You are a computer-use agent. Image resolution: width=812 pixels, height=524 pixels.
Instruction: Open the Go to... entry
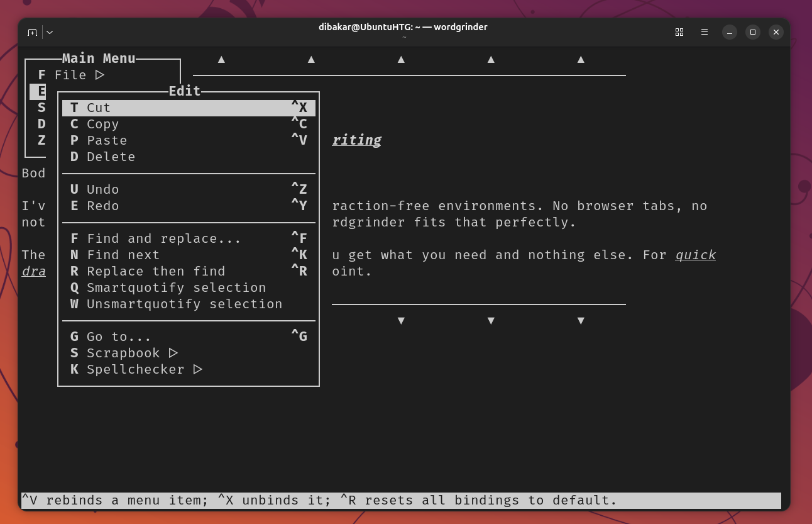coord(189,337)
